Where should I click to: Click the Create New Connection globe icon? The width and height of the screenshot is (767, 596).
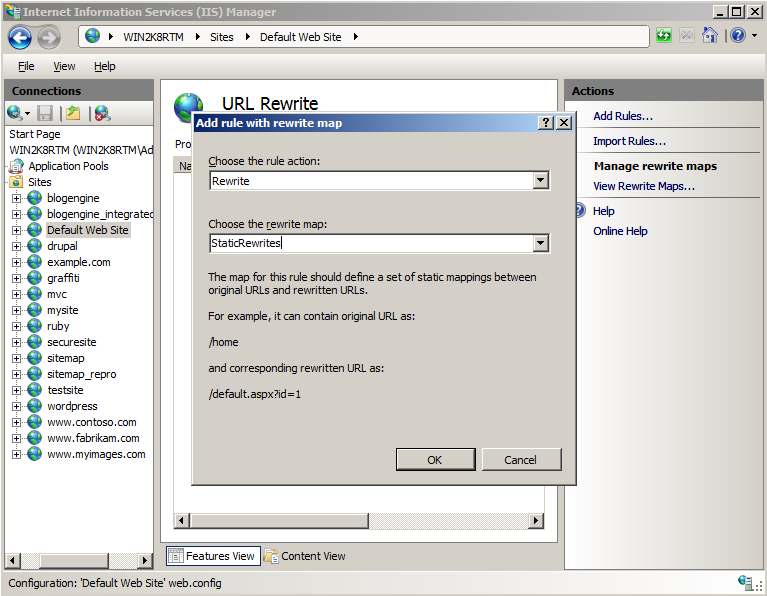click(x=15, y=113)
